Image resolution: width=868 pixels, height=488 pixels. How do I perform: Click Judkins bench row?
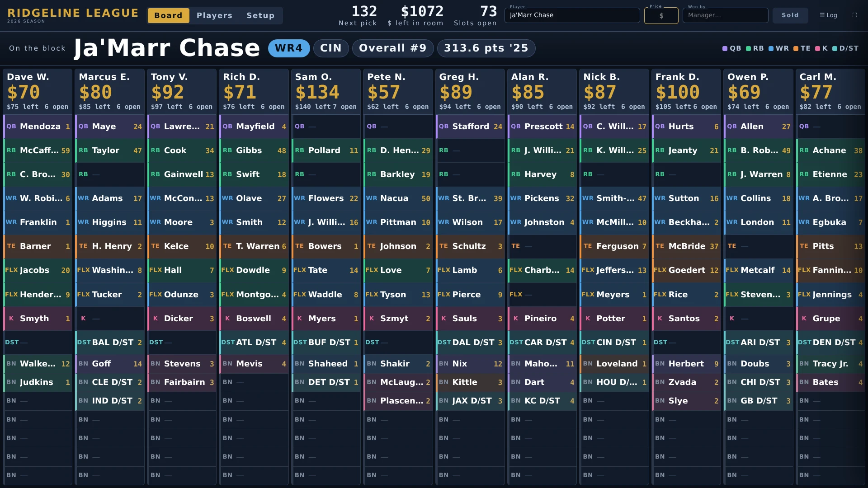pos(38,382)
